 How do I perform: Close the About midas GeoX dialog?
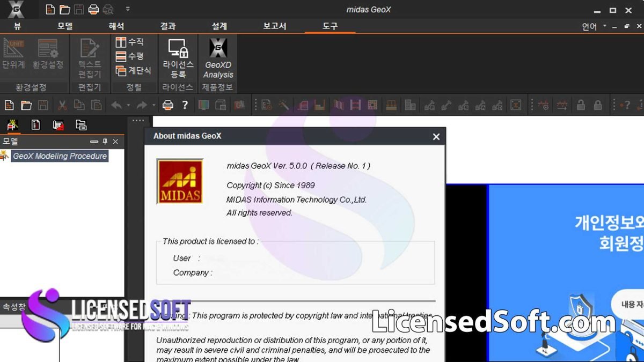pos(436,137)
